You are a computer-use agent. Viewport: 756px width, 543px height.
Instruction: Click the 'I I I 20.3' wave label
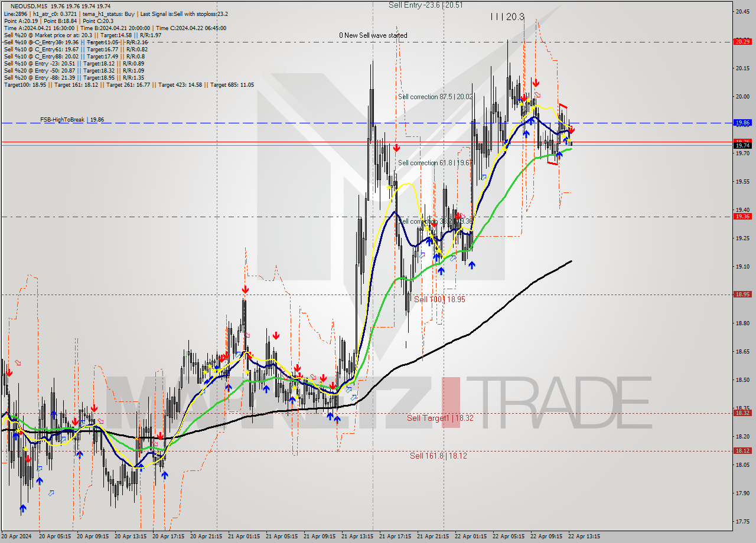(507, 17)
